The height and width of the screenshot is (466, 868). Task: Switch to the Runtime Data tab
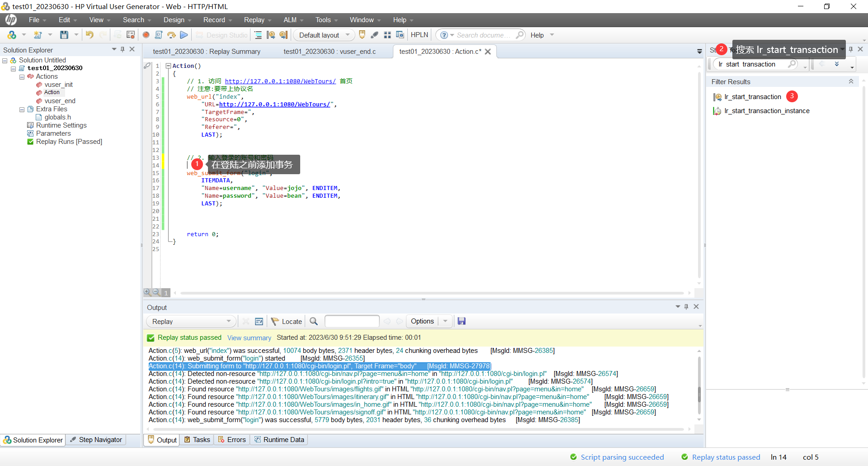[x=279, y=440]
